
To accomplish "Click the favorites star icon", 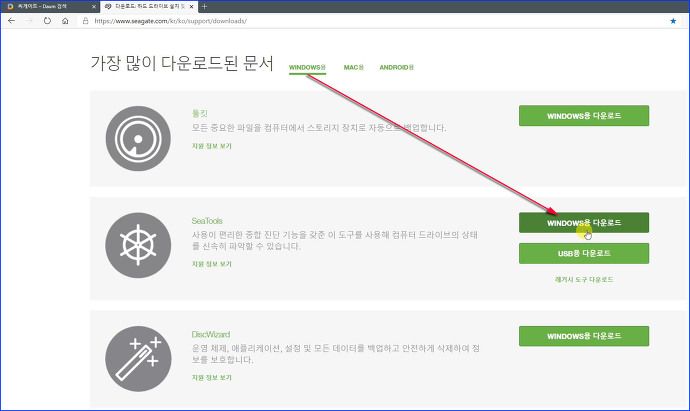I will (673, 21).
